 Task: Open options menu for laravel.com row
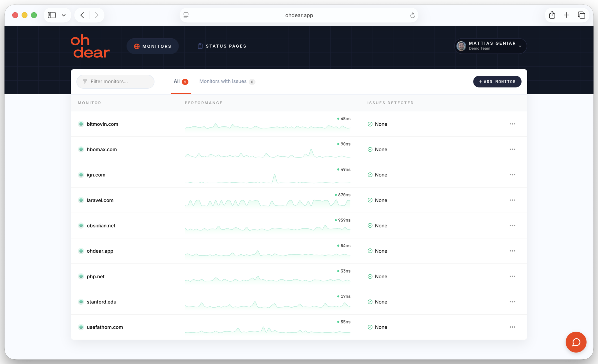[512, 200]
